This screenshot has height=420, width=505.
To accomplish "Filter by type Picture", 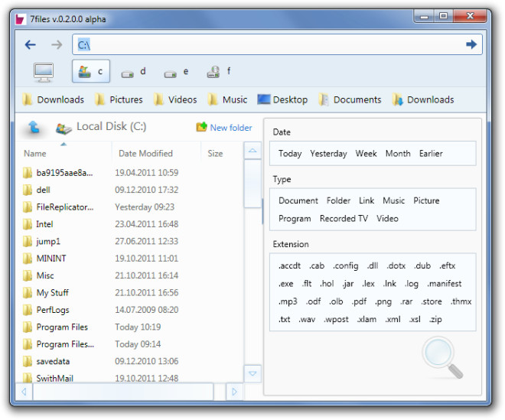I will (x=426, y=200).
